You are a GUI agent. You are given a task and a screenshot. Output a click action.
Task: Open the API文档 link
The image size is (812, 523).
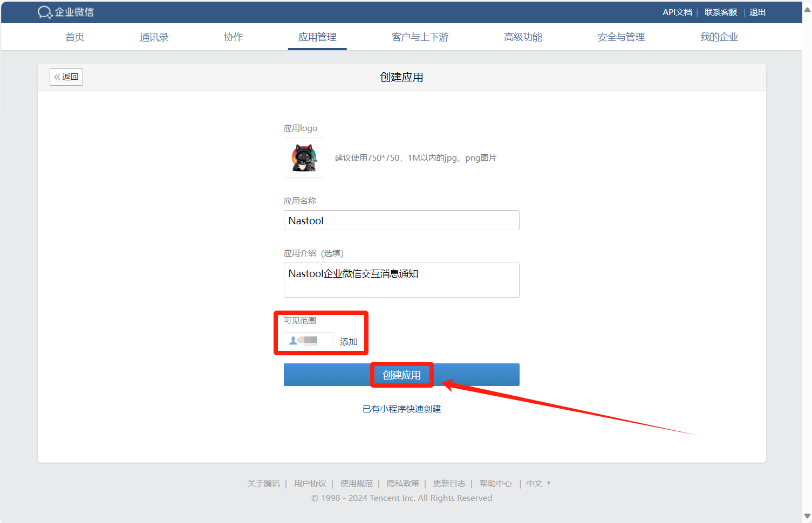(677, 12)
